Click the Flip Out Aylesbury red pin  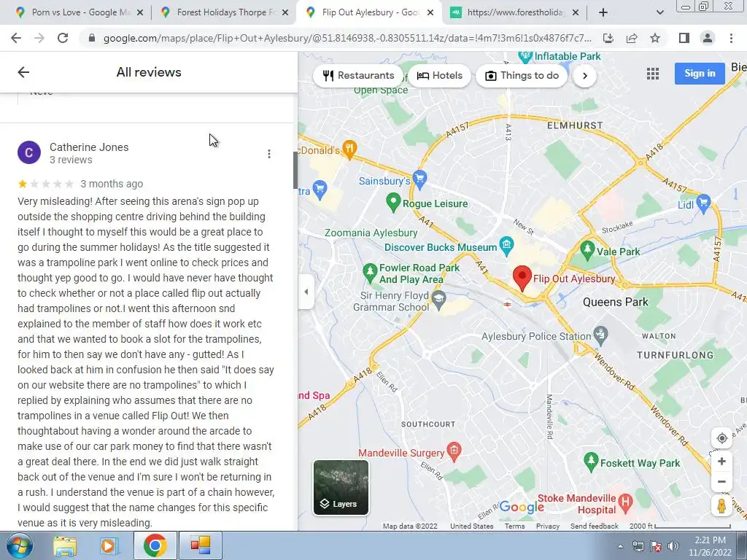point(522,278)
